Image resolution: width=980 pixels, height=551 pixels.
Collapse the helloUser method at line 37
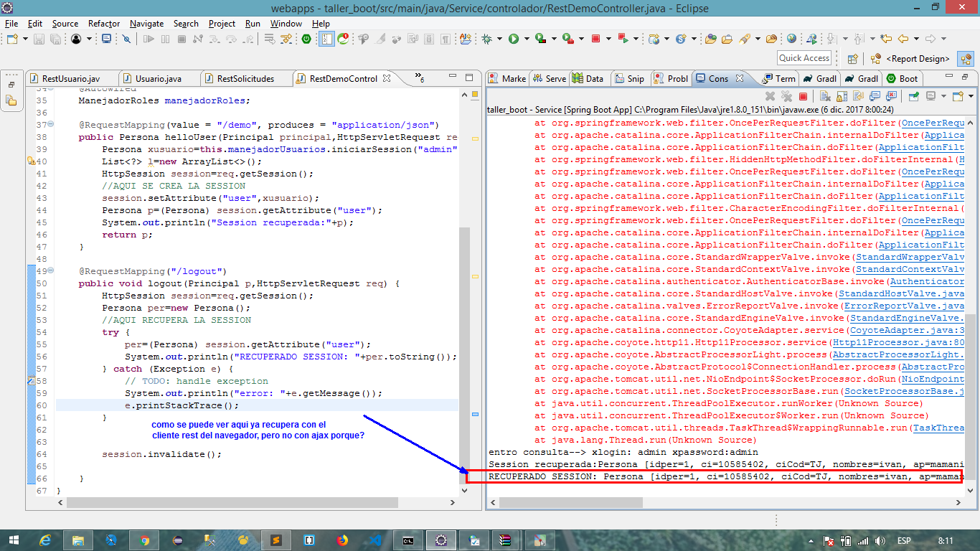click(50, 125)
